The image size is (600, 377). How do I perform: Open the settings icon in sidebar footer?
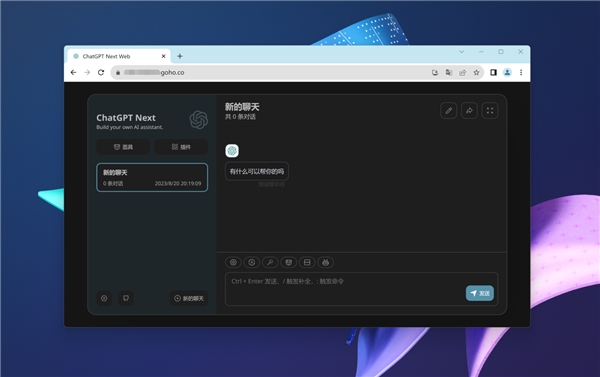tap(104, 298)
